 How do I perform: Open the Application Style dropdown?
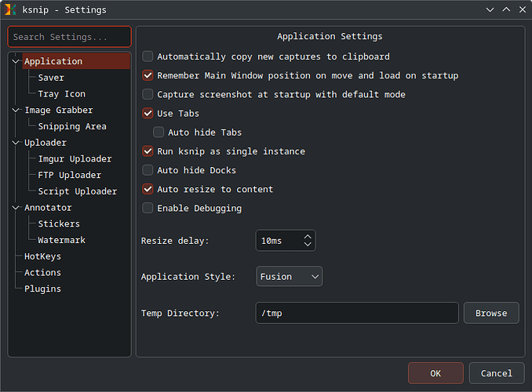289,277
